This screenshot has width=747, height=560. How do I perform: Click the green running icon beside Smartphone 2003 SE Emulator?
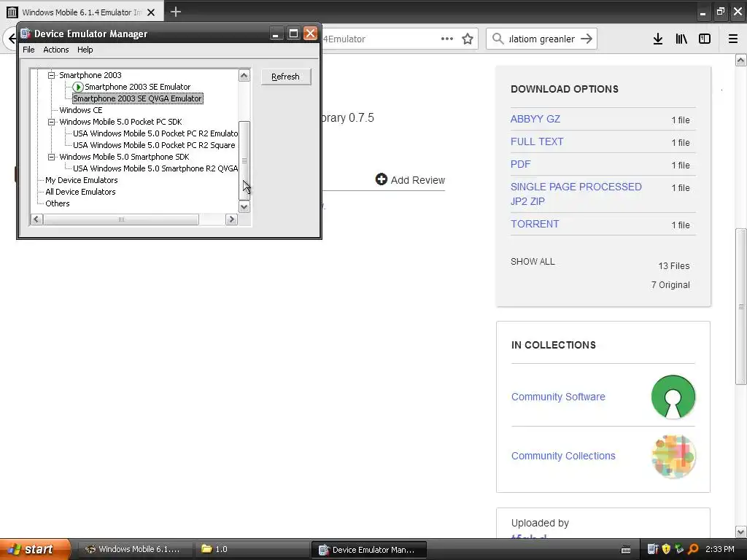78,87
